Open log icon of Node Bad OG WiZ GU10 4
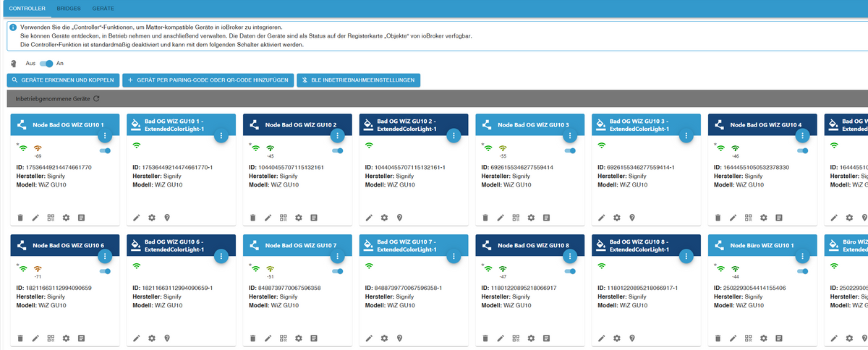The image size is (868, 350). pos(778,217)
